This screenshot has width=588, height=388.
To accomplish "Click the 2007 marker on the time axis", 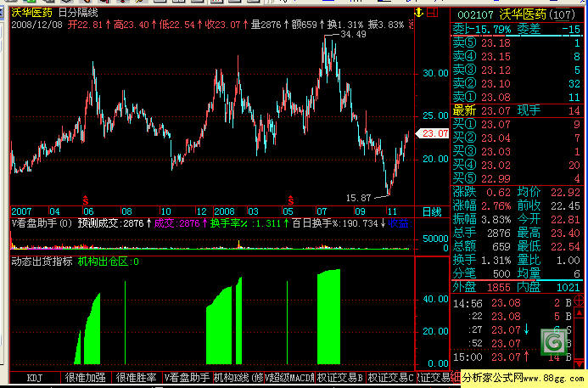I will tap(21, 211).
